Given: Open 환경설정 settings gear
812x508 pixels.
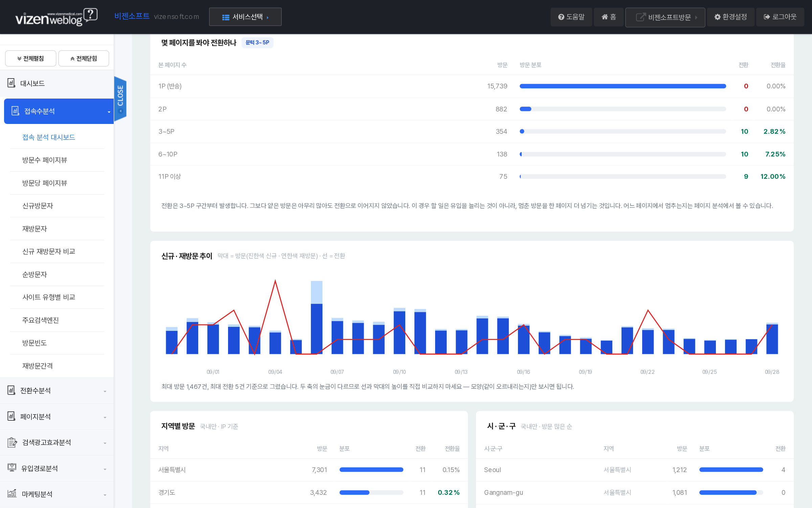Looking at the screenshot, I should (730, 17).
